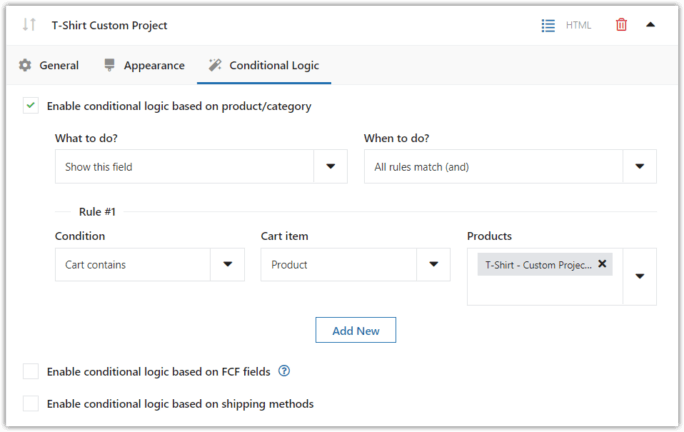Click the Conditional Logic wand icon

click(x=214, y=65)
